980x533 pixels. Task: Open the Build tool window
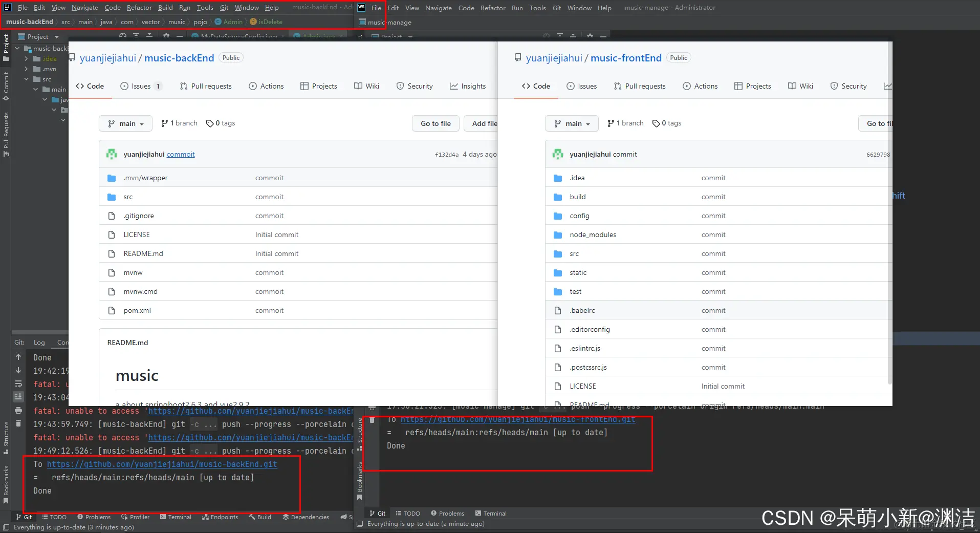(260, 517)
